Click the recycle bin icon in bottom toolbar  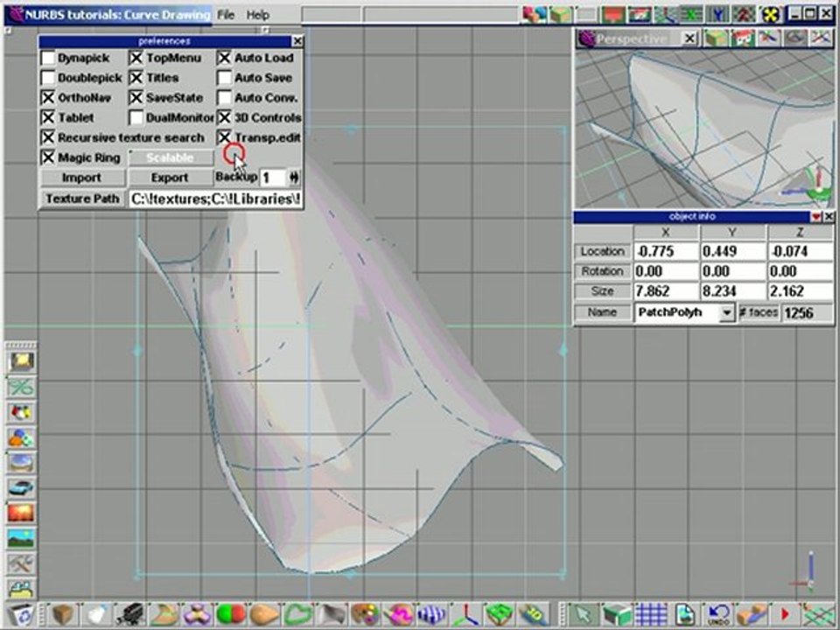click(21, 615)
